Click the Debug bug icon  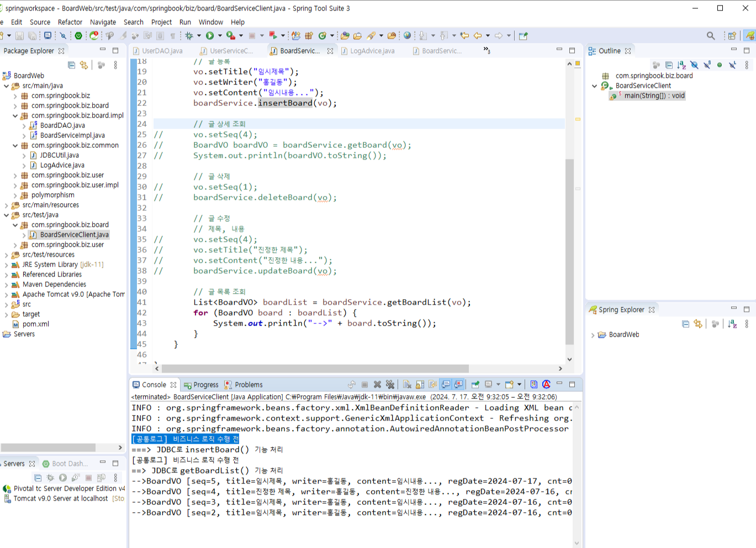(x=189, y=36)
